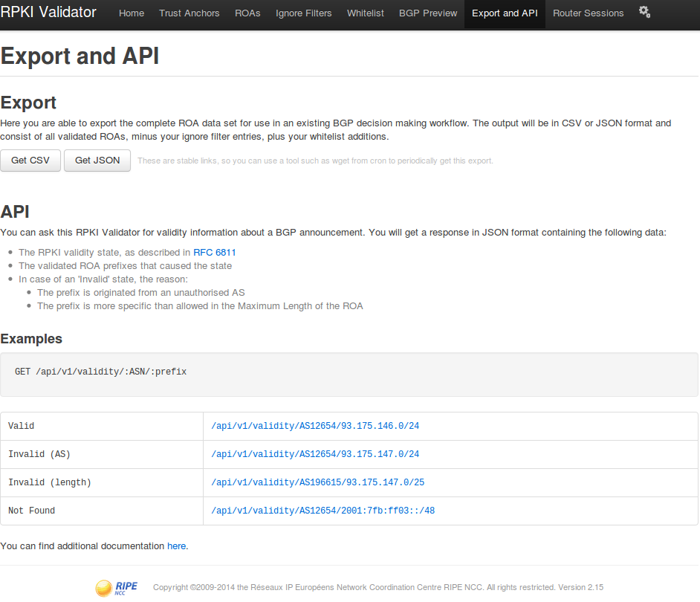Open the Whitelist tab
700x602 pixels.
[x=366, y=13]
